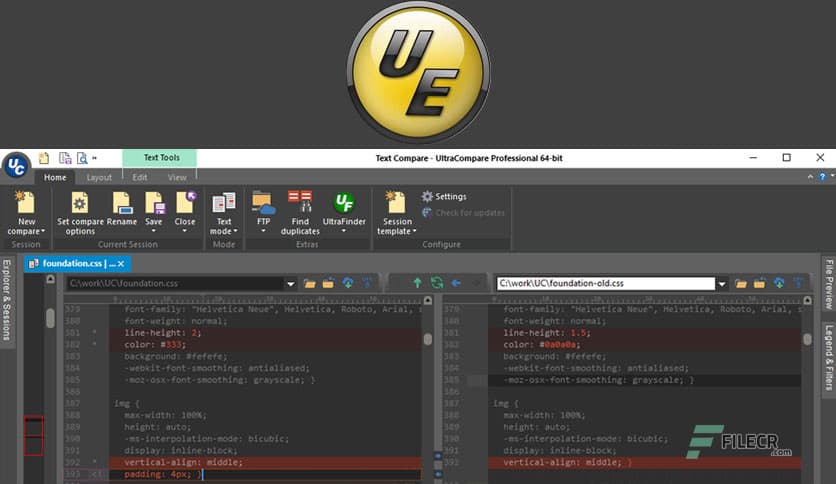Screen dimensions: 836x484
Task: Open left file path history dropdown
Action: (291, 284)
